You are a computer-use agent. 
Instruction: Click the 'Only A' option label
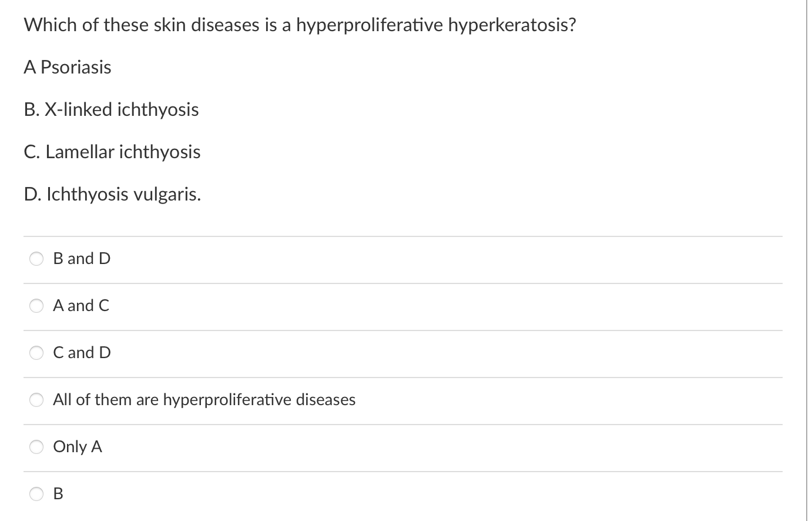tap(78, 446)
